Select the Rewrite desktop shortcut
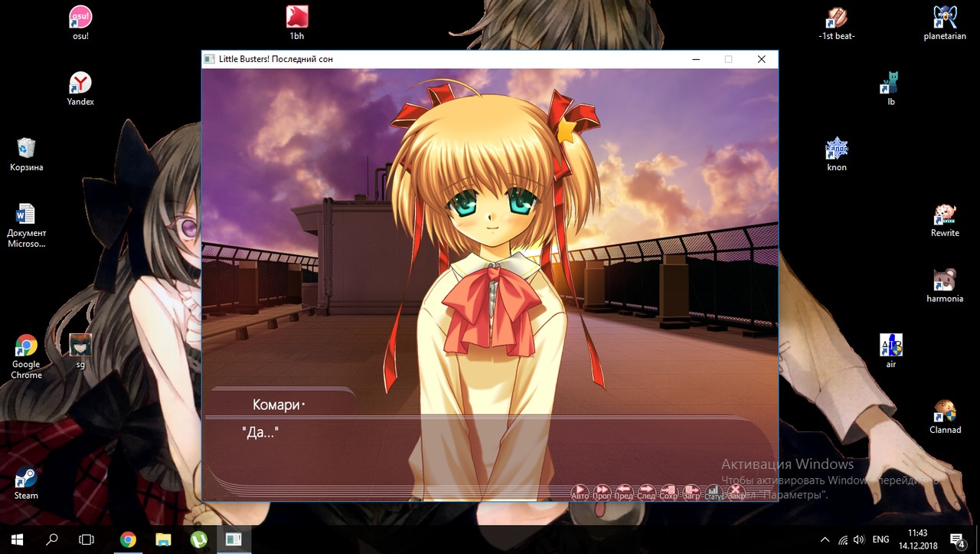980x554 pixels. [945, 220]
